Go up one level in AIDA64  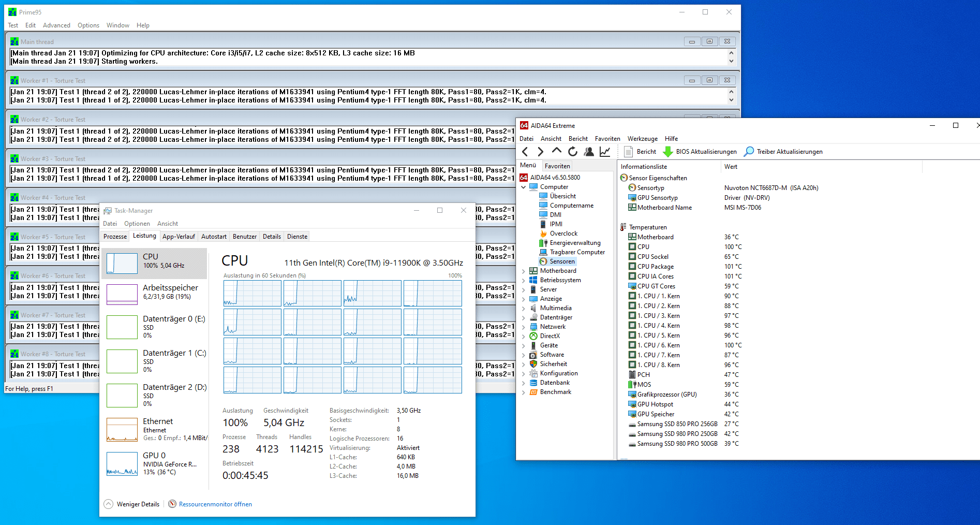(557, 151)
